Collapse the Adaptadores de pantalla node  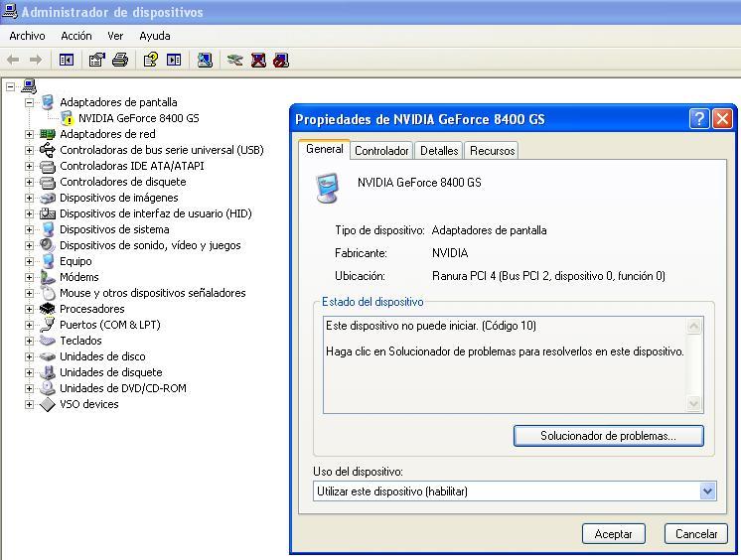pyautogui.click(x=29, y=102)
